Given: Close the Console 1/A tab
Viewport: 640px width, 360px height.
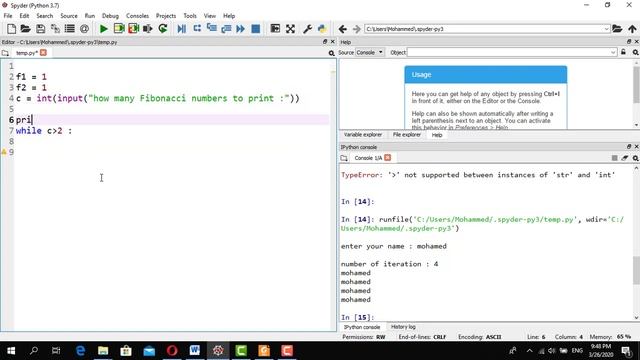Looking at the screenshot, I should point(388,158).
